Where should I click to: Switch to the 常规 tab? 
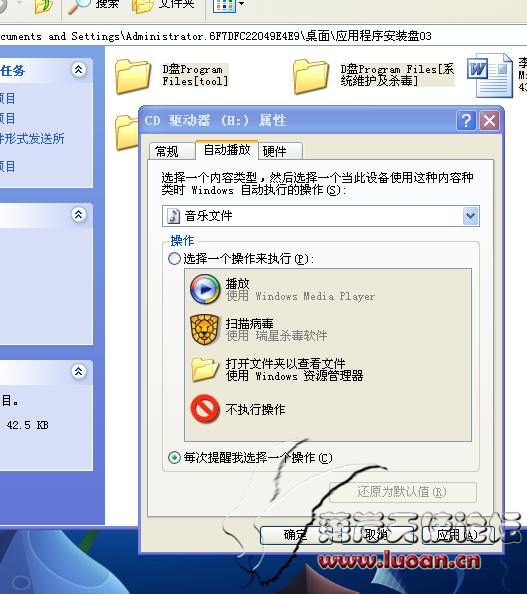172,151
